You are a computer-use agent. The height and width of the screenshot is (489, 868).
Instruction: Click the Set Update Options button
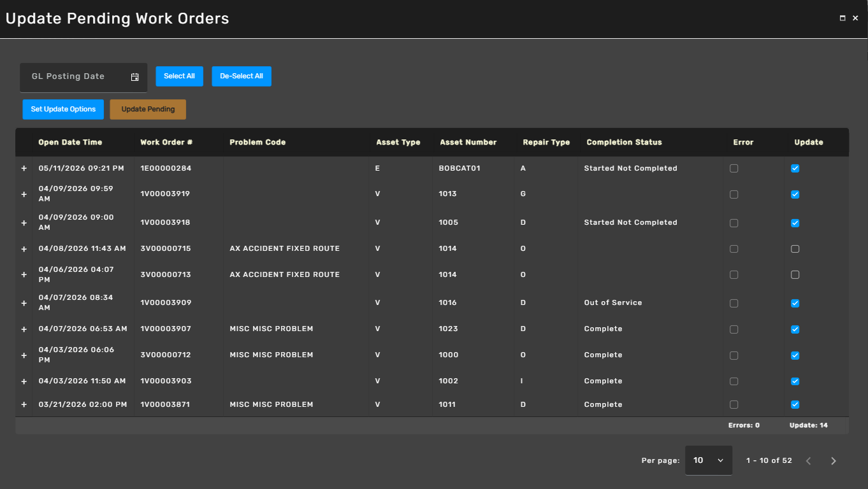(63, 109)
